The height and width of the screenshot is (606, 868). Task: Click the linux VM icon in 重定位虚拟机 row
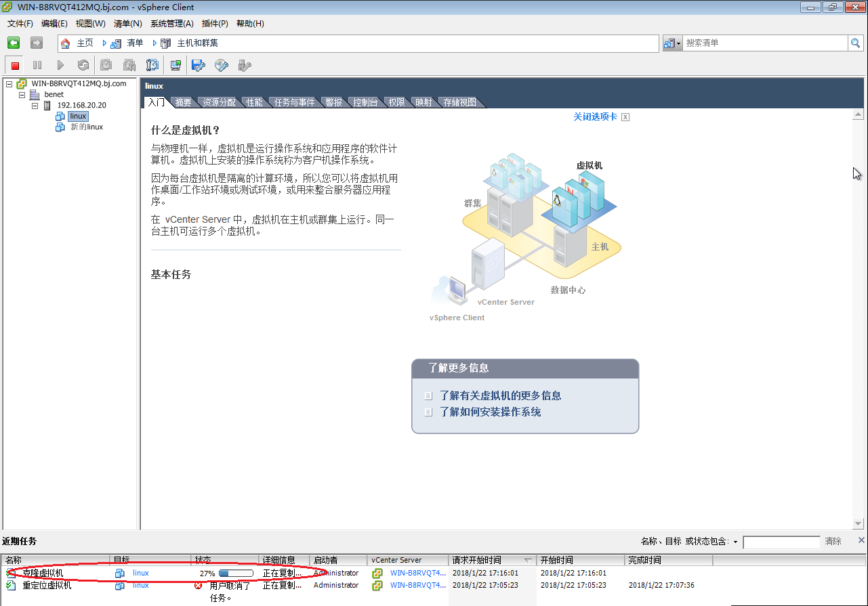[x=120, y=585]
